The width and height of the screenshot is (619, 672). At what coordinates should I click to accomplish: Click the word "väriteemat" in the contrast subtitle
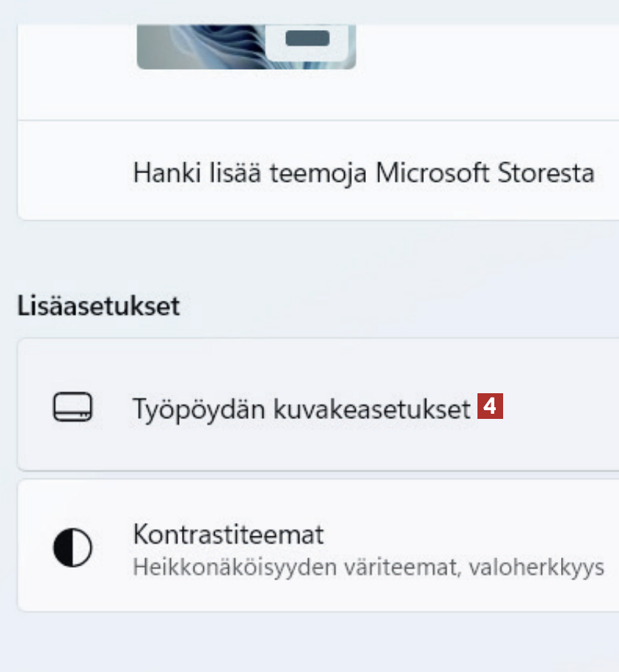click(x=393, y=568)
